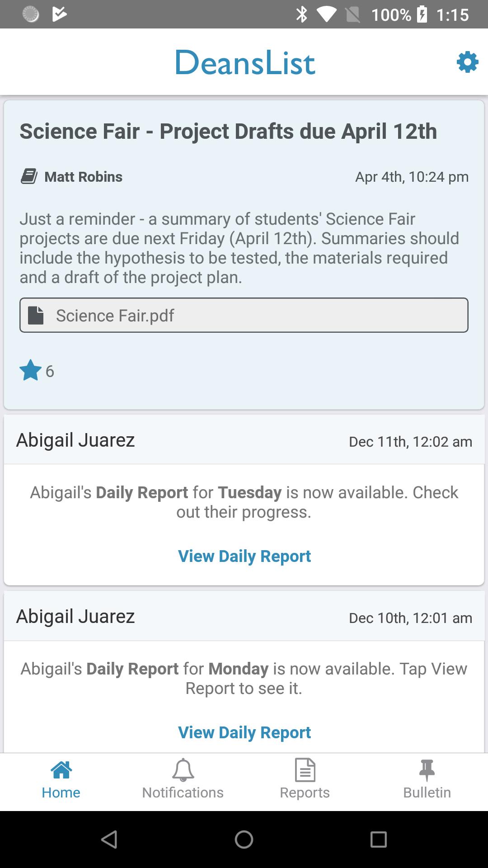Tap the Android back navigation button

[109, 840]
